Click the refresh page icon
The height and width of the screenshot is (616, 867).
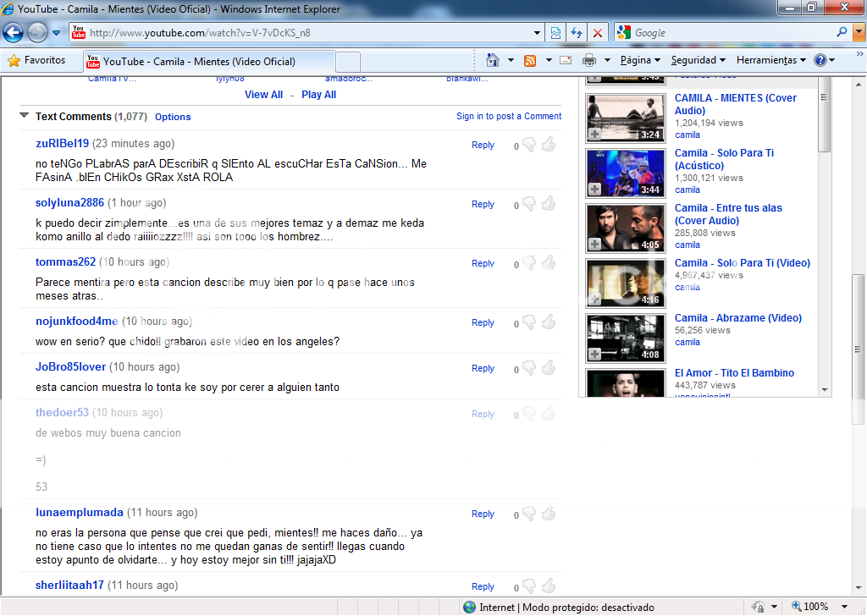pos(577,33)
